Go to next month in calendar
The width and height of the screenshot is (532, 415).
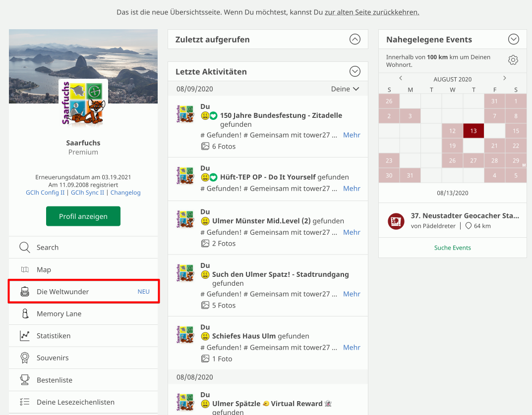505,78
